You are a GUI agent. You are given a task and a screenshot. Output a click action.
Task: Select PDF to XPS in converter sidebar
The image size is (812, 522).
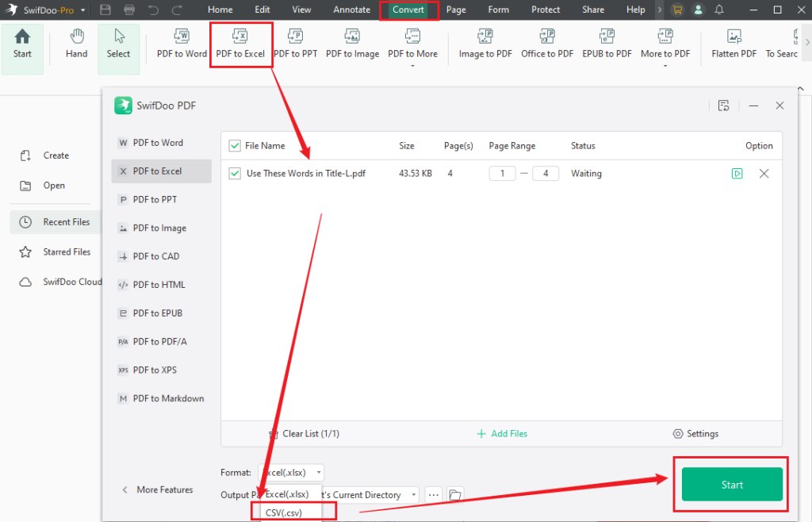click(162, 370)
